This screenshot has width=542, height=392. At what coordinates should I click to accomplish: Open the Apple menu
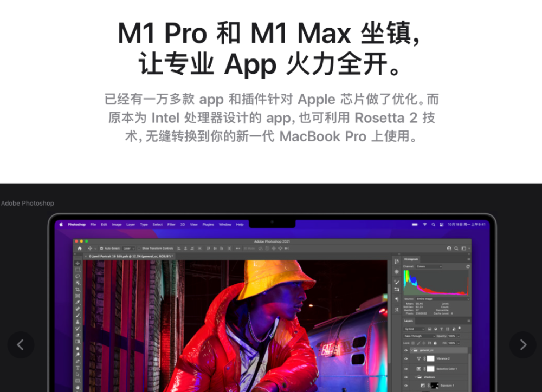pos(61,225)
